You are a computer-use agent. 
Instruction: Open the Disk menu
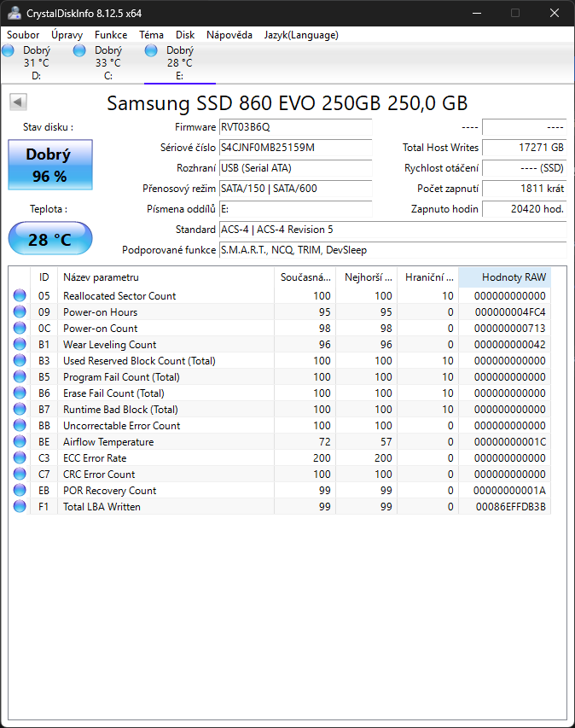(x=185, y=35)
